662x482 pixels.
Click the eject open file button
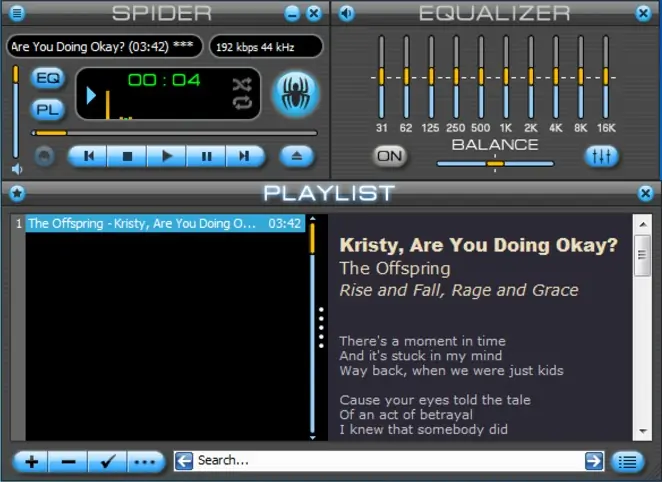[x=297, y=157]
